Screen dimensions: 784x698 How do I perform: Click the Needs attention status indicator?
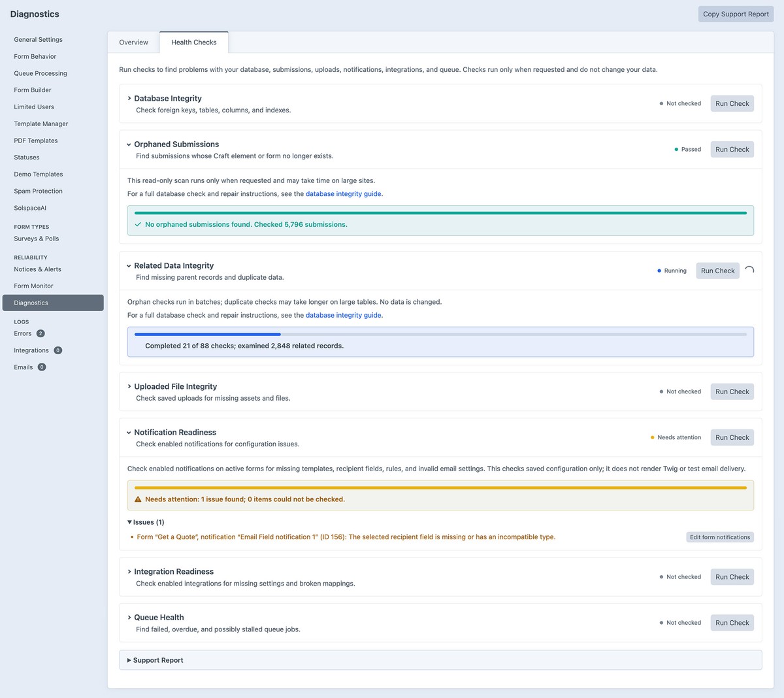[676, 438]
